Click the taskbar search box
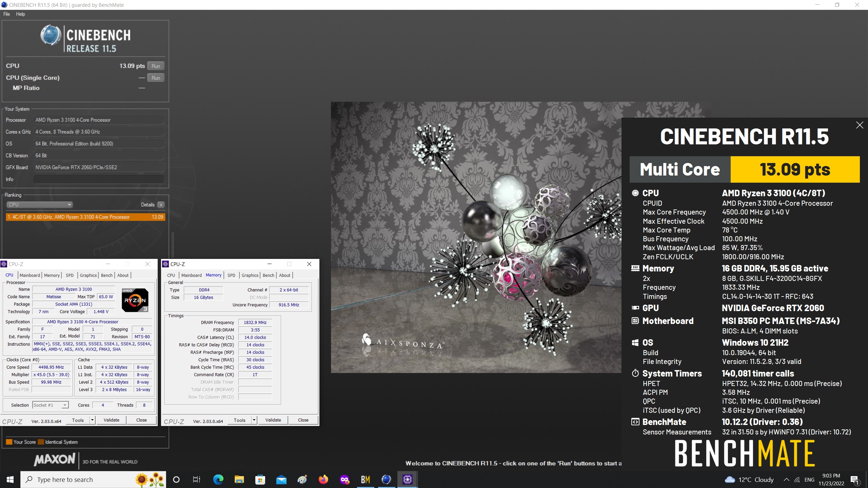868x488 pixels. pos(93,480)
